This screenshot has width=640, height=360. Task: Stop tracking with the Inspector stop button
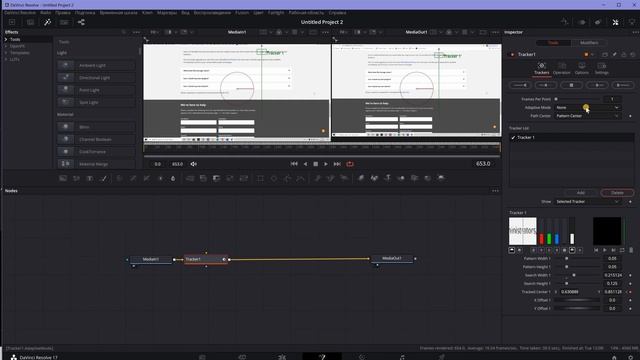coord(571,85)
